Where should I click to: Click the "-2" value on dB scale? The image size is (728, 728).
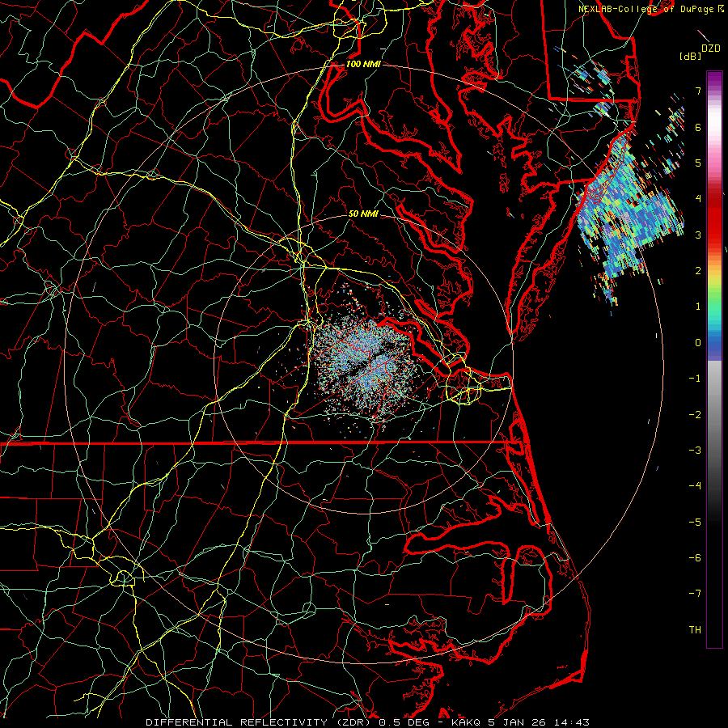tap(695, 415)
